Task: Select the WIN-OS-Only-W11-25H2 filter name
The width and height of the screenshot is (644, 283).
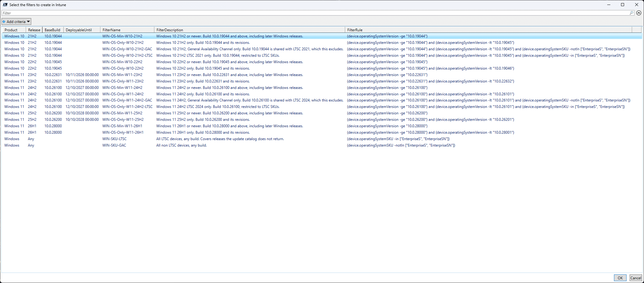Action: 123,120
